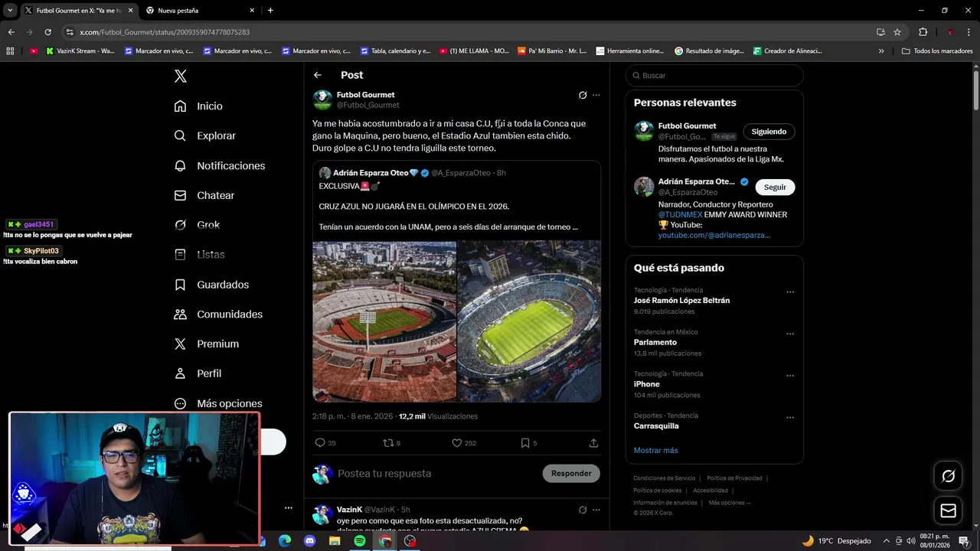Follow Adrián Esparza Oteo with Seguir
This screenshot has width=980, height=551.
tap(775, 187)
